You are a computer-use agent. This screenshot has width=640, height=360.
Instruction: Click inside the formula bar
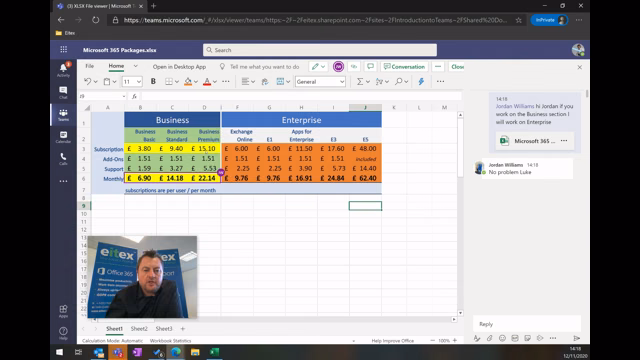(x=302, y=96)
